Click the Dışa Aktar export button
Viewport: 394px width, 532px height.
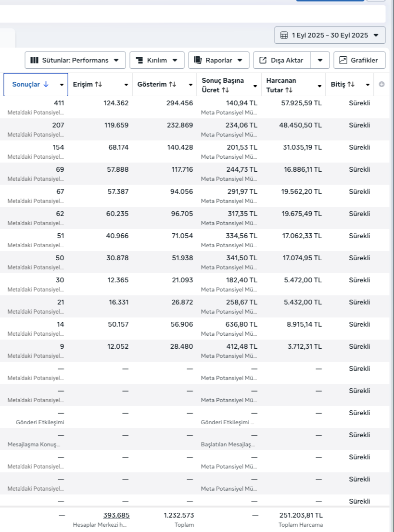pos(282,60)
